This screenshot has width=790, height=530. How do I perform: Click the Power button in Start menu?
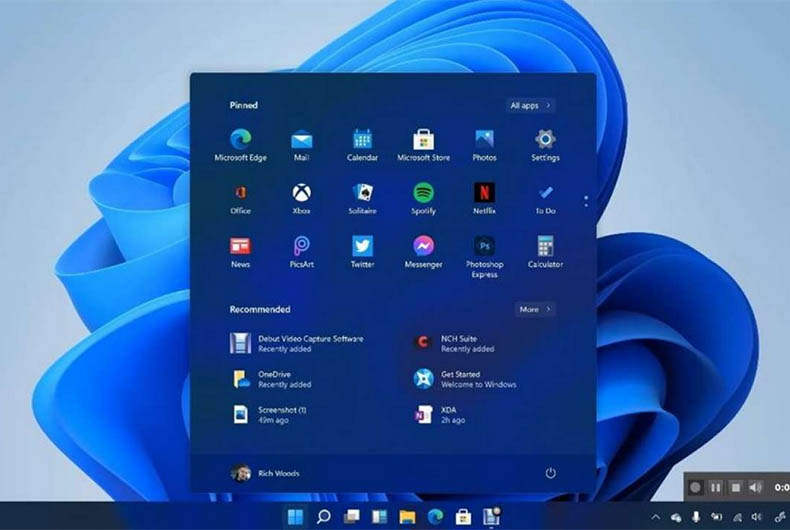[550, 473]
